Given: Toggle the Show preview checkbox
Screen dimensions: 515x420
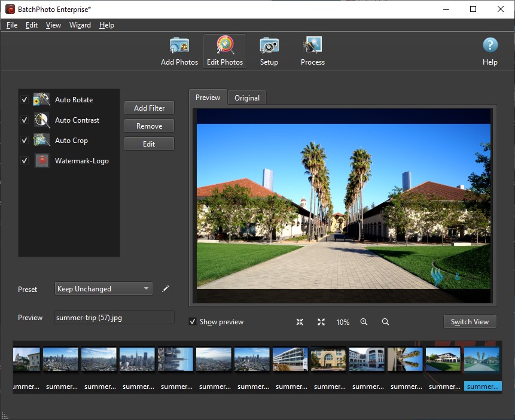Looking at the screenshot, I should [193, 322].
